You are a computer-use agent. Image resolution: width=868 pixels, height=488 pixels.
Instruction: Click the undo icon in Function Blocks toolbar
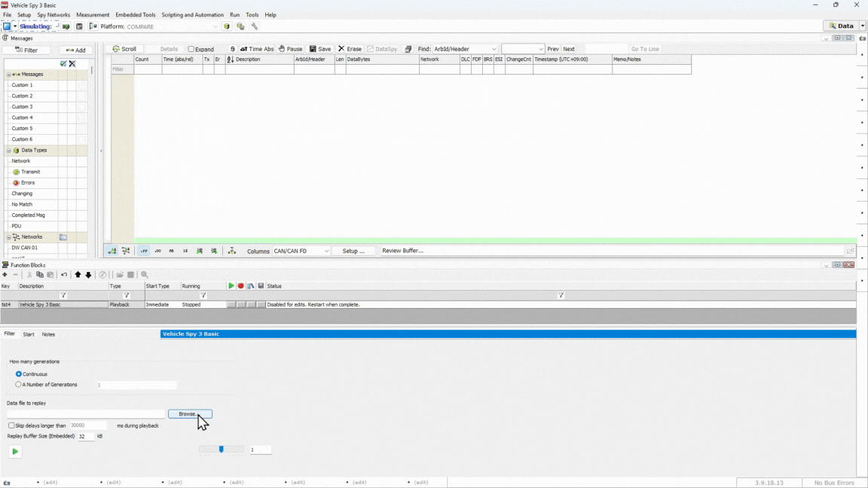pos(64,275)
